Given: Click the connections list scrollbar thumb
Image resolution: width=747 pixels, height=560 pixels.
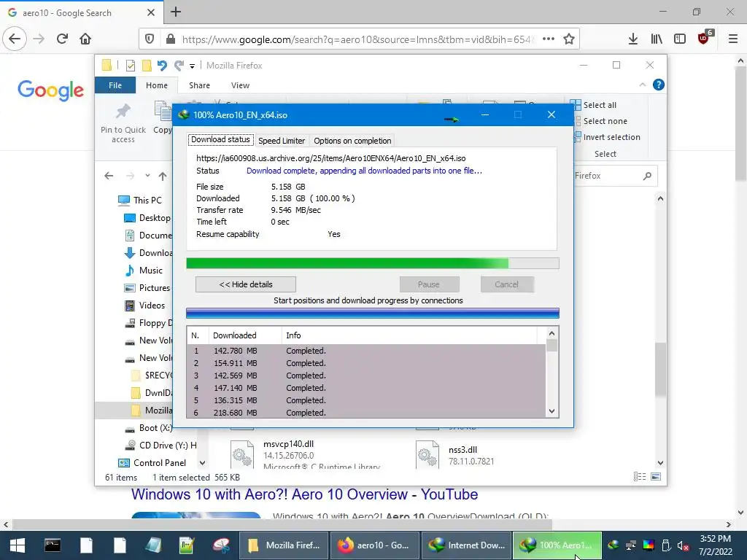Looking at the screenshot, I should click(x=551, y=345).
